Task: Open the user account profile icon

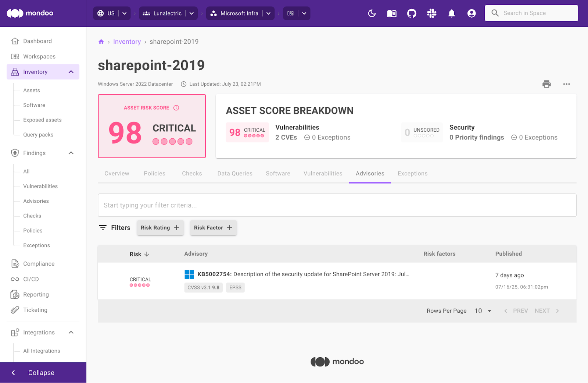Action: (x=472, y=13)
